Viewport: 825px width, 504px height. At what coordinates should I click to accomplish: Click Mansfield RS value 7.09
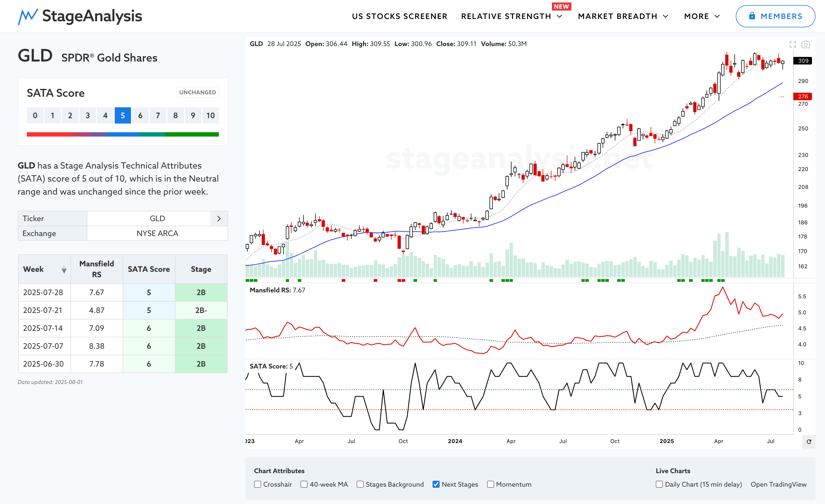(97, 328)
